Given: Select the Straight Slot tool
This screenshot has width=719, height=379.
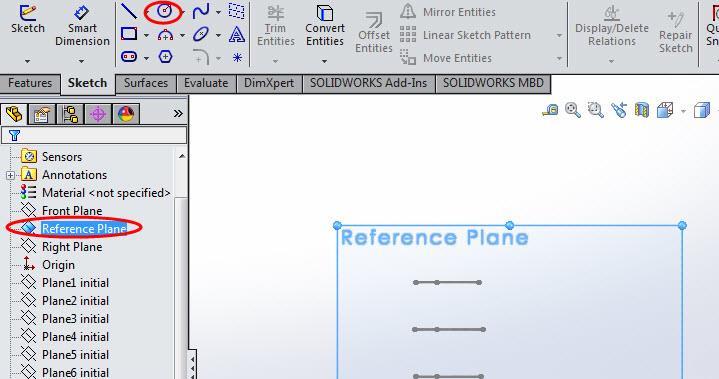Looking at the screenshot, I should (129, 57).
